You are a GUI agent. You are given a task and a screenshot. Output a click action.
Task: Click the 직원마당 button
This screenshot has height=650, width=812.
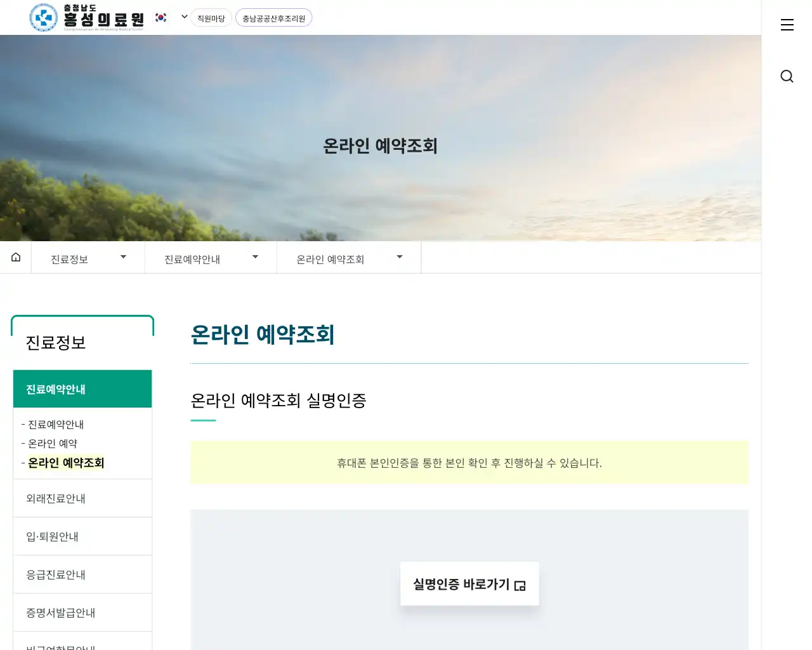click(x=211, y=18)
